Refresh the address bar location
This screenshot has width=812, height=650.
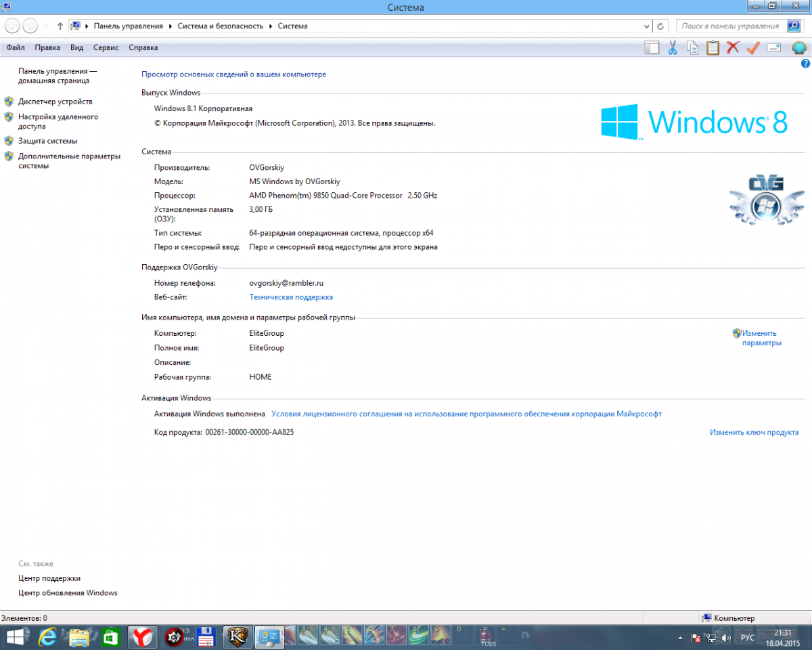661,26
